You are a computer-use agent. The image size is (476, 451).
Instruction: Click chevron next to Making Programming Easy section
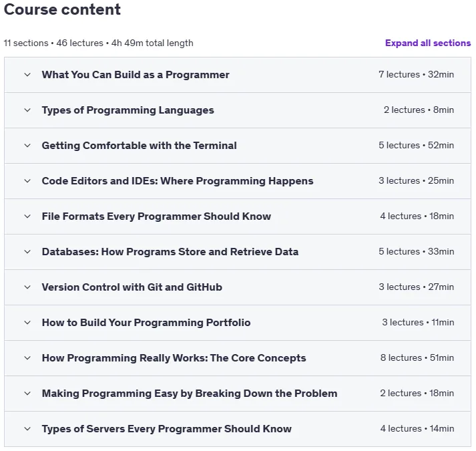coord(27,394)
